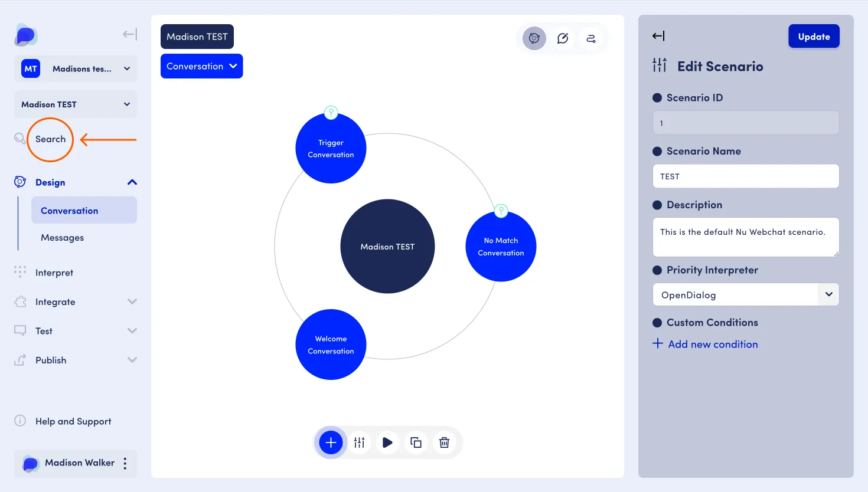This screenshot has width=868, height=492.
Task: Click the Madison TEST breadcrumb button
Action: 197,37
